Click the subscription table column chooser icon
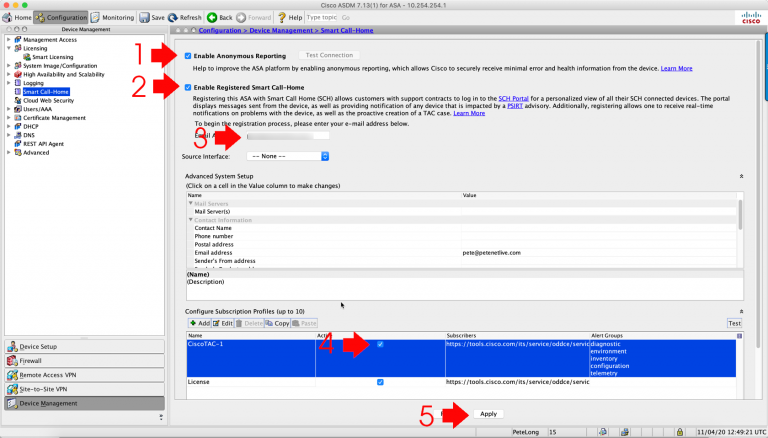The width and height of the screenshot is (768, 438). point(740,336)
